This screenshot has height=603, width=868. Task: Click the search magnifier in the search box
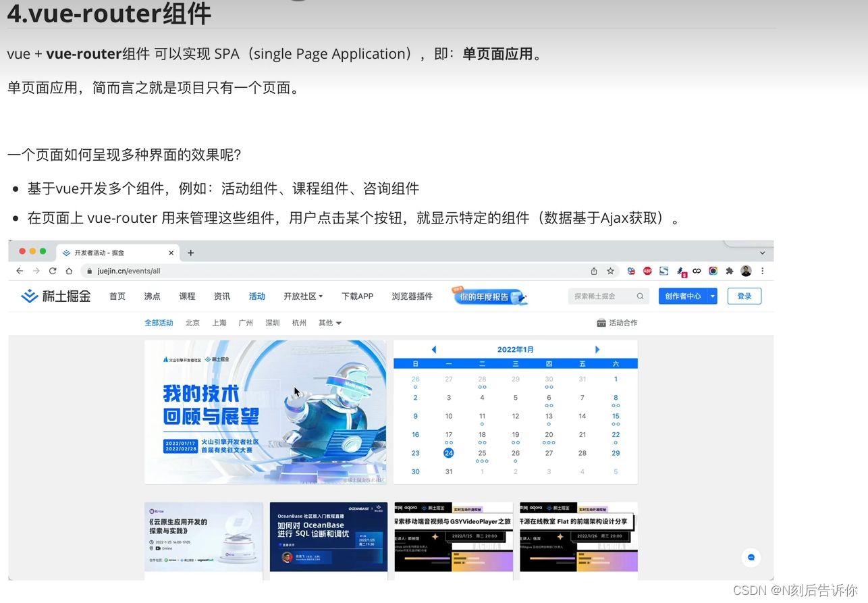pos(640,296)
